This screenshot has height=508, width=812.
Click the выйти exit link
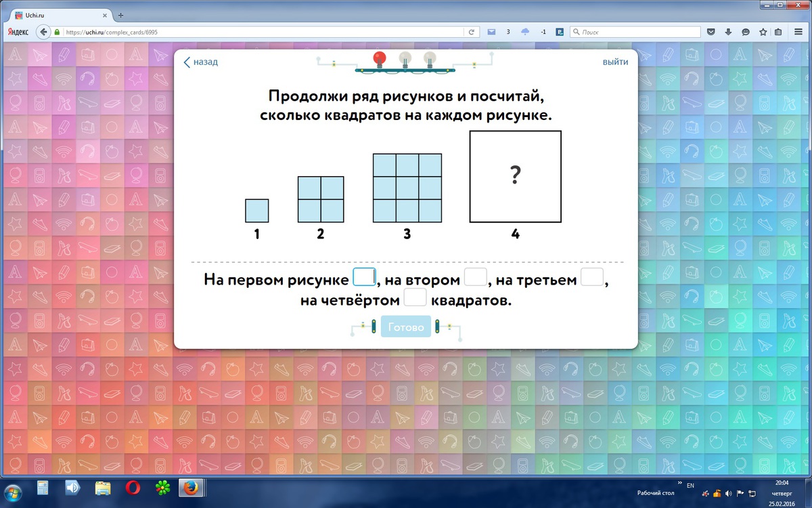pyautogui.click(x=615, y=62)
